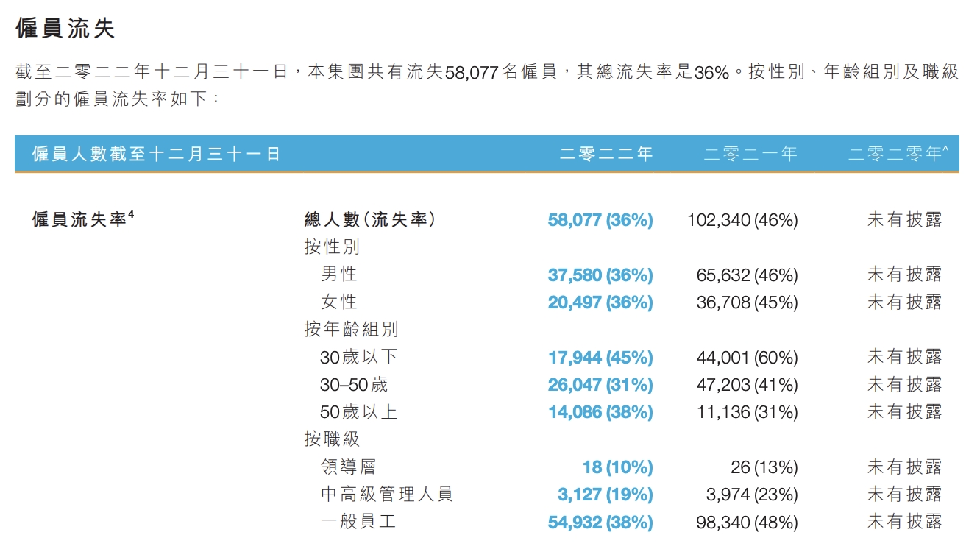Click the 按性別 subheading
The height and width of the screenshot is (549, 980).
pyautogui.click(x=332, y=247)
